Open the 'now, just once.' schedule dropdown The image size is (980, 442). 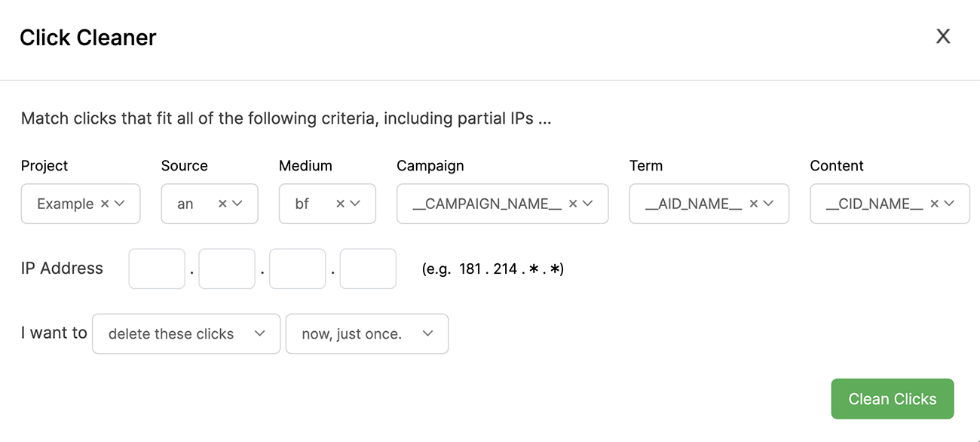pos(366,333)
